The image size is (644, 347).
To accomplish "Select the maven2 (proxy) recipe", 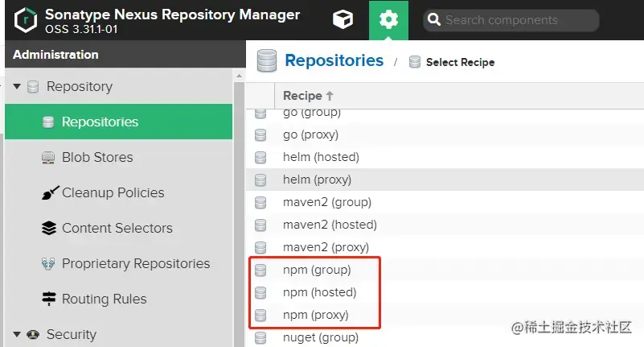I will tap(445, 247).
